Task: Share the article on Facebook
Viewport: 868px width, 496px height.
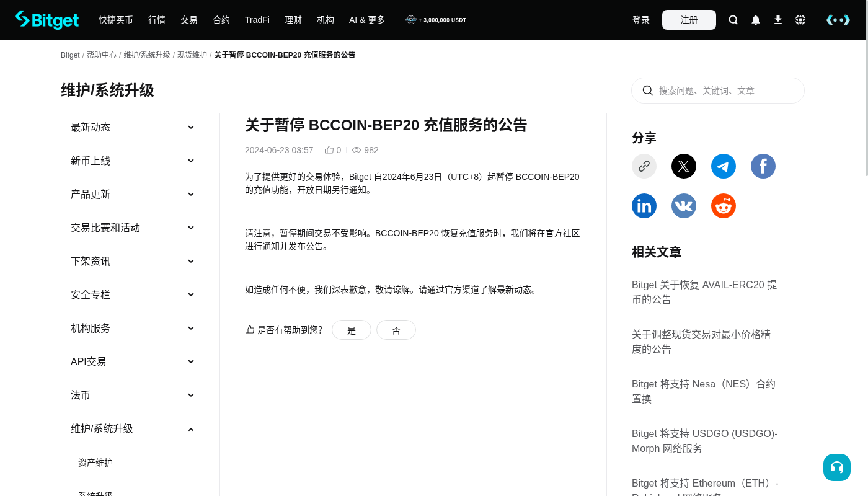Action: point(763,166)
